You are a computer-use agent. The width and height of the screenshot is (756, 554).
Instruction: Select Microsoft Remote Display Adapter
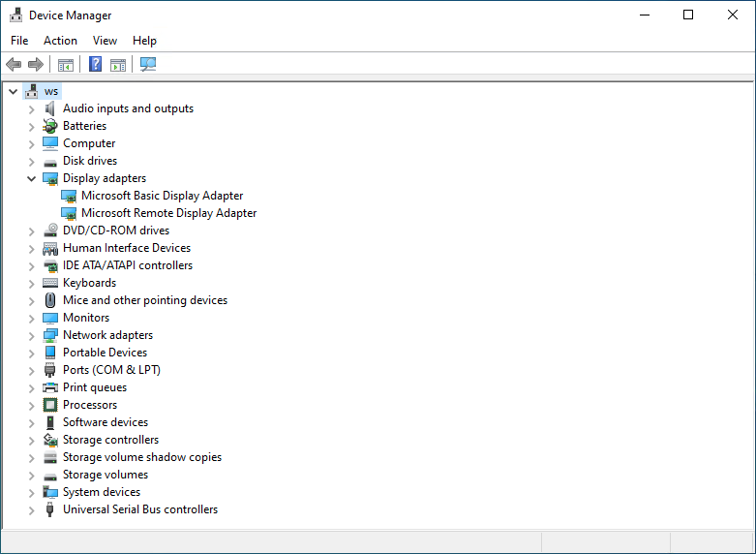coord(168,213)
